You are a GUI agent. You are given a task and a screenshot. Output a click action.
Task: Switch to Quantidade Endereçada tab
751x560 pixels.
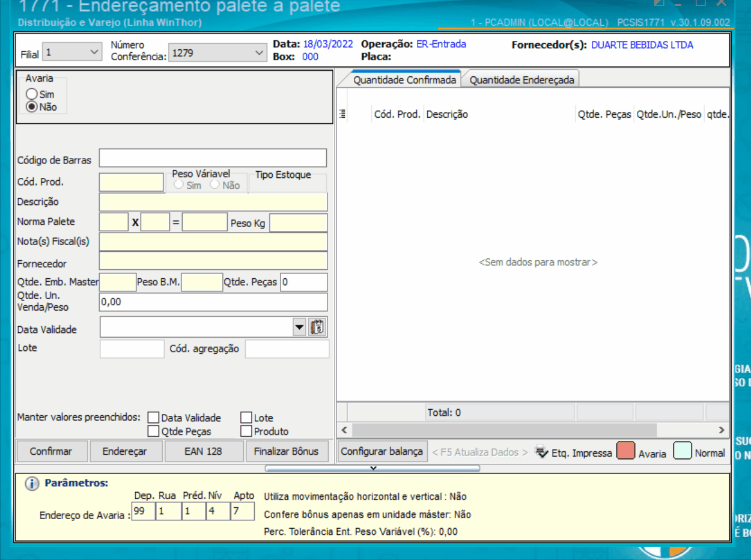pos(521,80)
